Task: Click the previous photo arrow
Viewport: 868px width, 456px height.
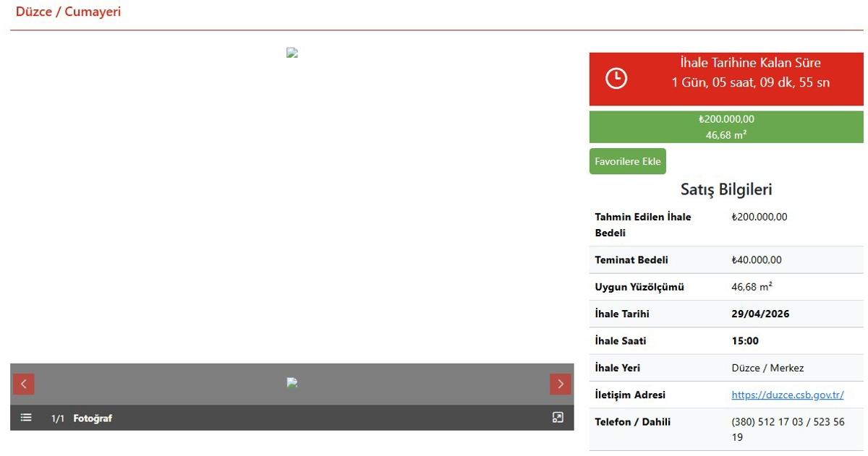Action: (x=24, y=384)
